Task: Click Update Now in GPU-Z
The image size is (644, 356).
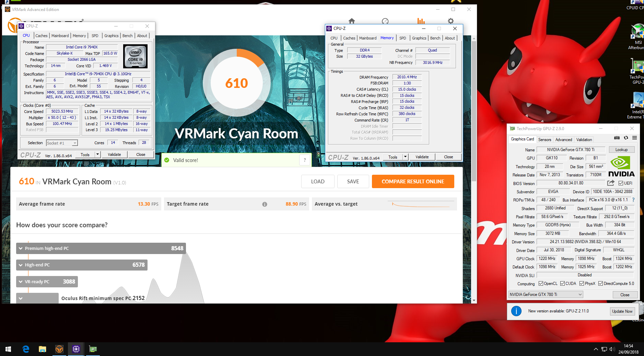Action: click(622, 311)
